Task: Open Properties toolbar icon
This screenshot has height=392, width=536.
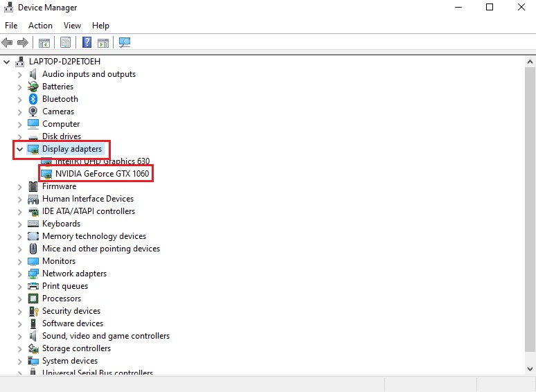Action: 65,43
